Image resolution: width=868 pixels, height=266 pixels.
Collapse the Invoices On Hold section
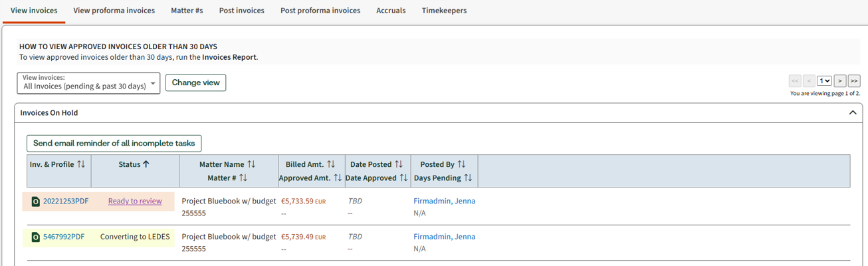click(x=853, y=113)
